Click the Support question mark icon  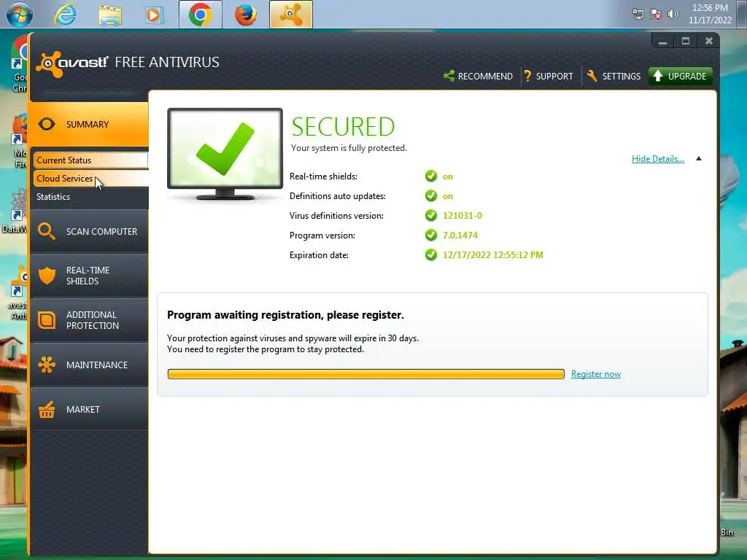[528, 76]
